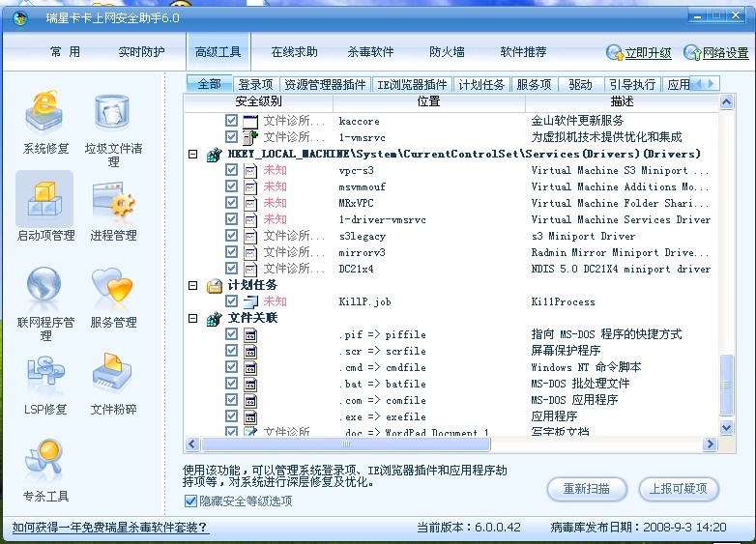This screenshot has width=756, height=544.
Task: Select the 启动项管理 startup manager icon
Action: (x=44, y=199)
